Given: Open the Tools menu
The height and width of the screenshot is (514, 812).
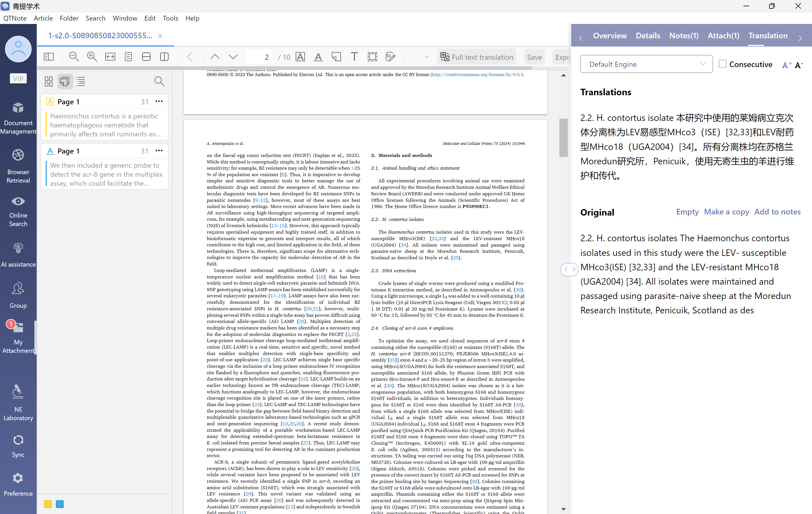Looking at the screenshot, I should (171, 18).
